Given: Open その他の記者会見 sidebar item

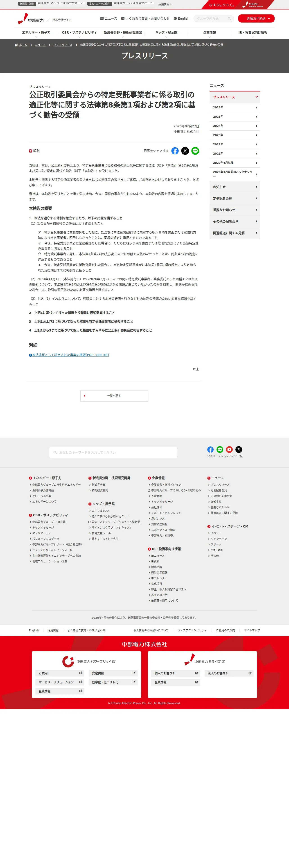Looking at the screenshot, I should [x=235, y=221].
